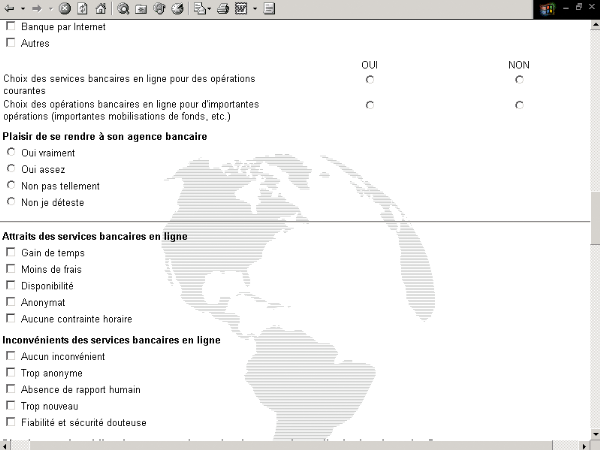Select the 'Oui vraiment' radio button
Viewport: 600px width, 450px height.
pyautogui.click(x=11, y=152)
